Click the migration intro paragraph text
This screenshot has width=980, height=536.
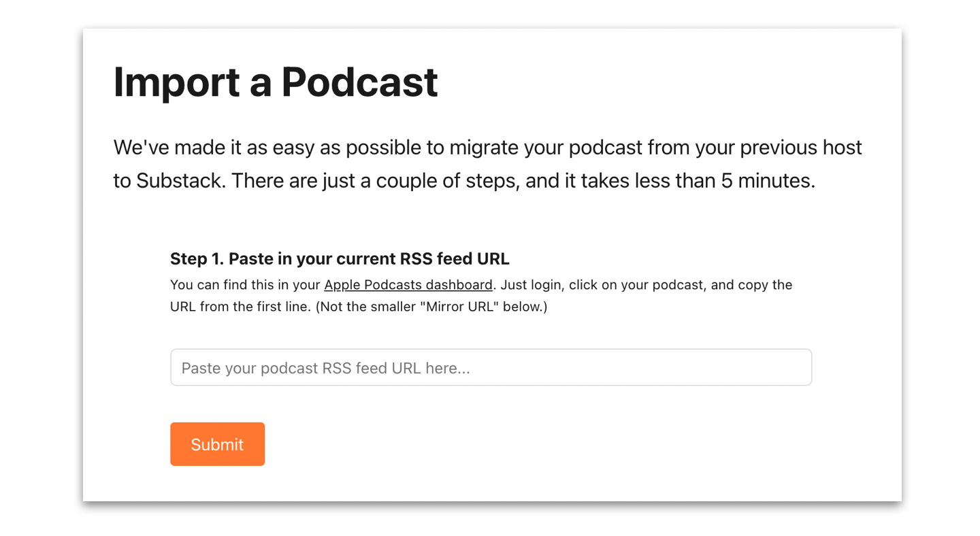487,163
